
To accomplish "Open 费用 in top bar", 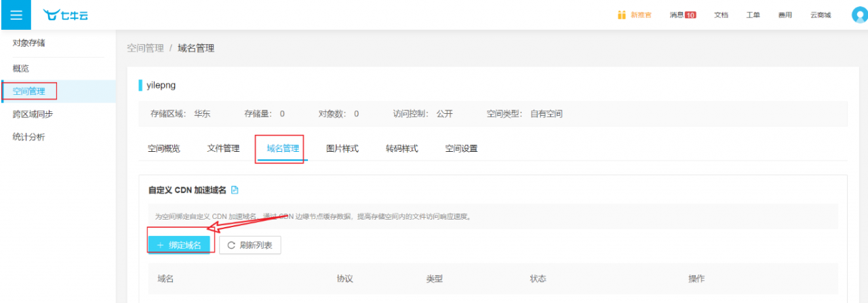I will 785,15.
